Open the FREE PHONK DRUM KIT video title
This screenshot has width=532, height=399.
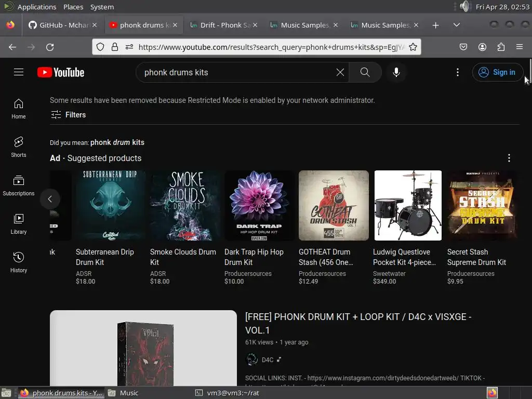pyautogui.click(x=358, y=323)
